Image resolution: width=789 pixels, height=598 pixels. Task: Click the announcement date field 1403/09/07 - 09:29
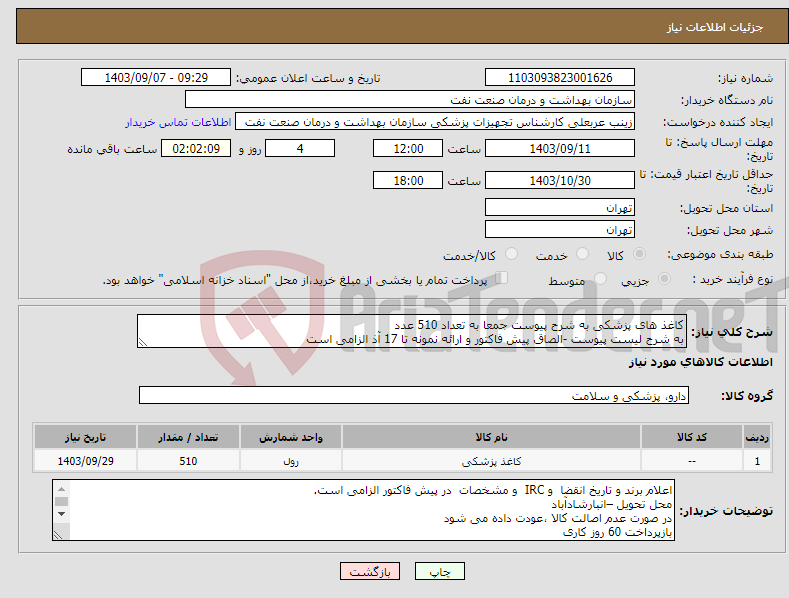coord(155,78)
